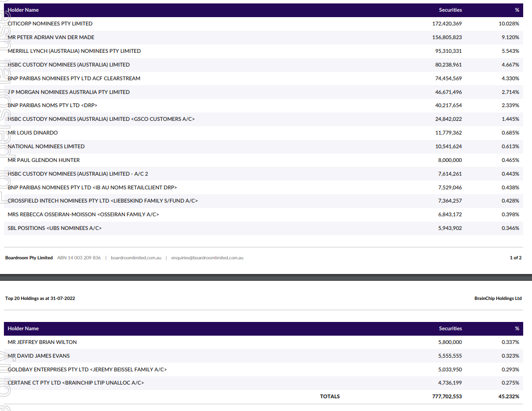532x411 pixels.
Task: Click the Holder Name header in top table
Action: (23, 10)
